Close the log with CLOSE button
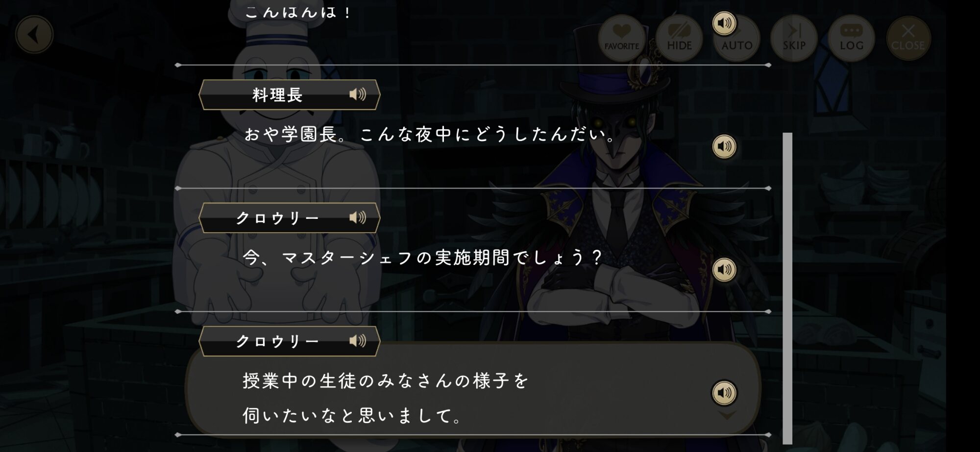 [x=908, y=38]
